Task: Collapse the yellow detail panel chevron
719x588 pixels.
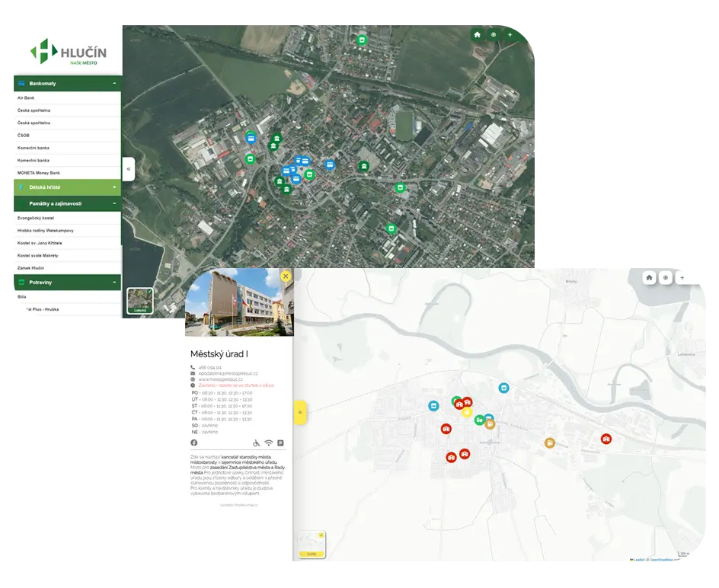Action: [x=300, y=412]
